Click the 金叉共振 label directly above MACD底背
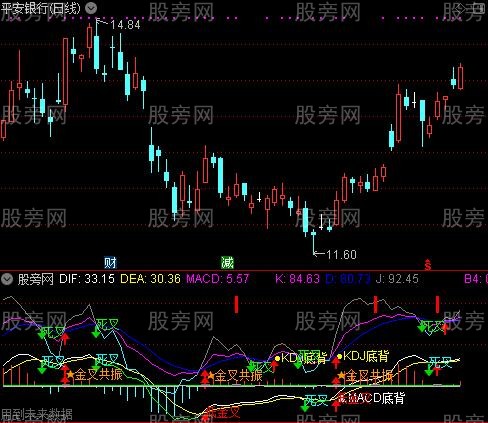Viewport: 488px width, 423px height. [x=369, y=376]
